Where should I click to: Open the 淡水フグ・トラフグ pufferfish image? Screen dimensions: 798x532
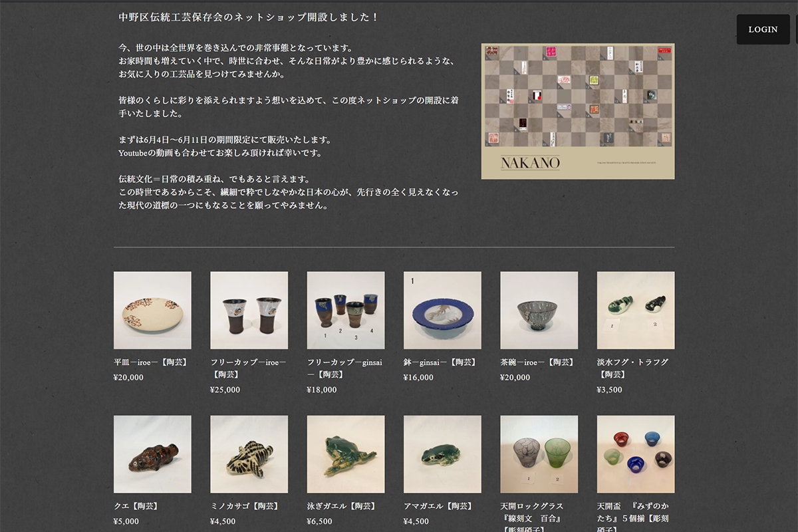coord(635,310)
